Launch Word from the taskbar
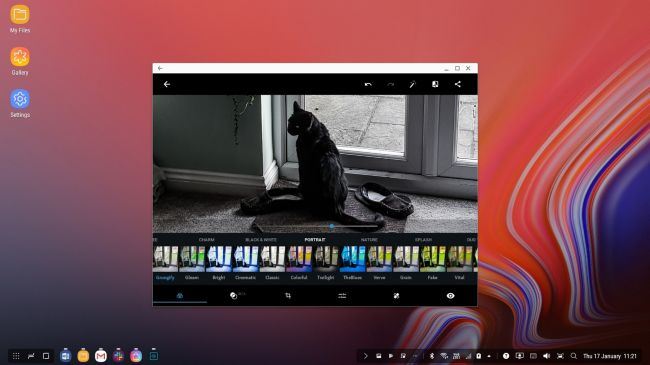Viewport: 650px width, 365px height. point(65,356)
